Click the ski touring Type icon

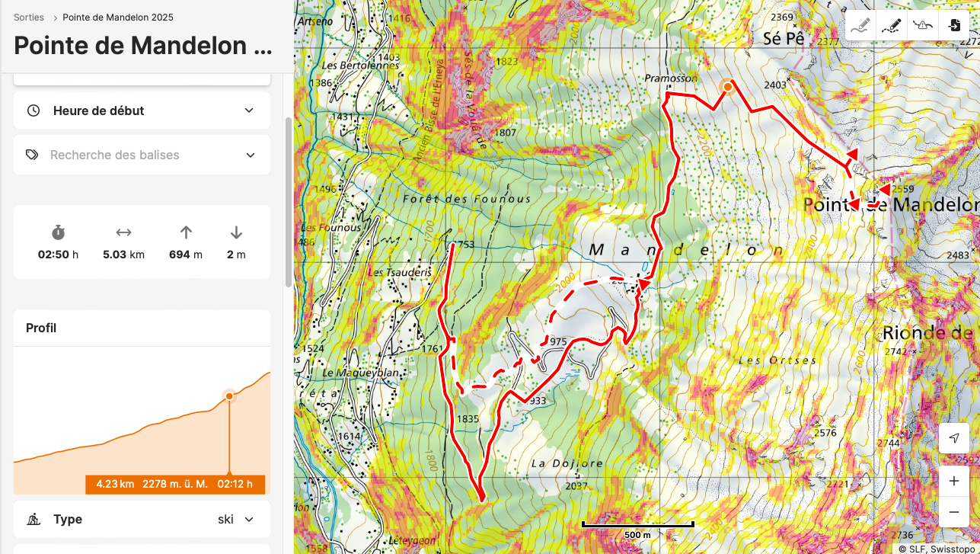(34, 520)
